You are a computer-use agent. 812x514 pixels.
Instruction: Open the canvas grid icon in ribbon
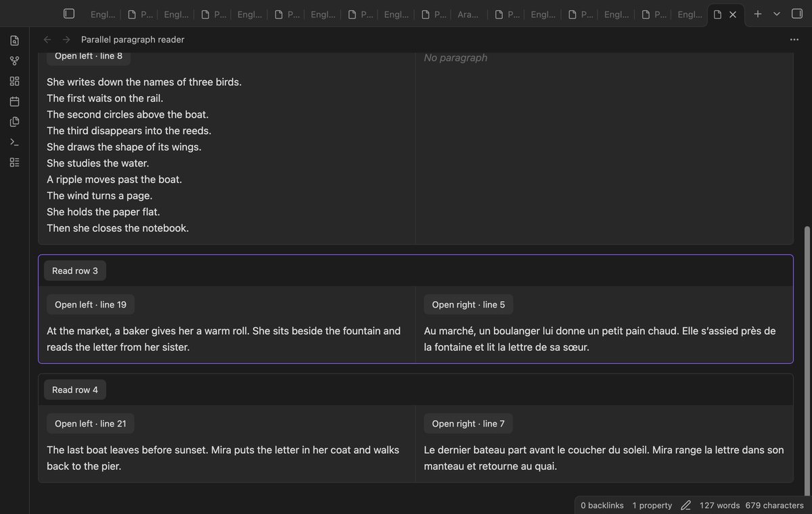click(x=14, y=81)
